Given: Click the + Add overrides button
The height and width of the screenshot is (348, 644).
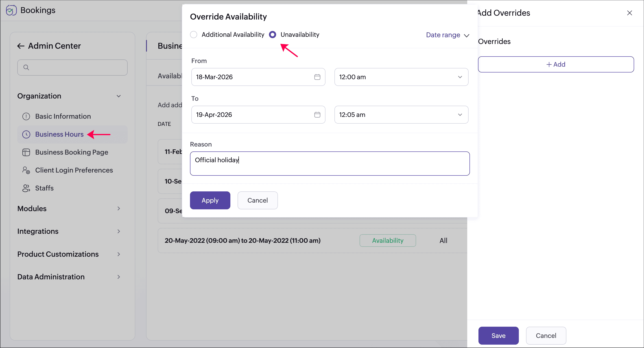Looking at the screenshot, I should pyautogui.click(x=555, y=64).
